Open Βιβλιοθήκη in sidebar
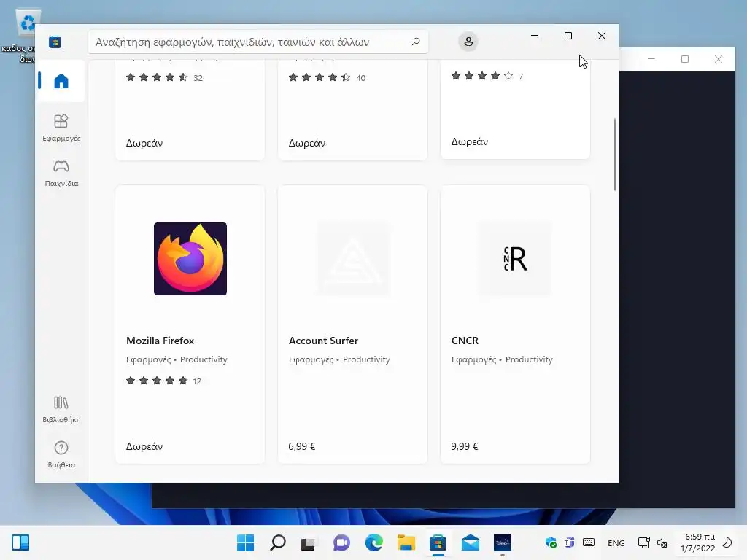 (61, 409)
